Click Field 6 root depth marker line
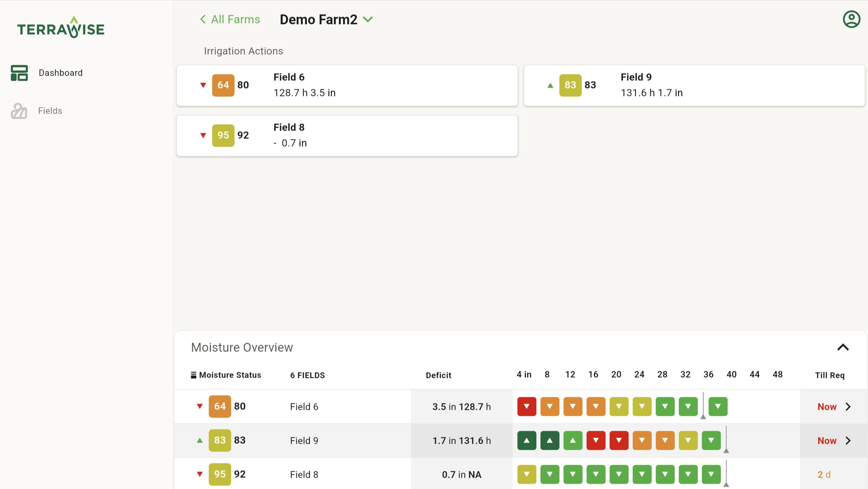 (x=703, y=406)
